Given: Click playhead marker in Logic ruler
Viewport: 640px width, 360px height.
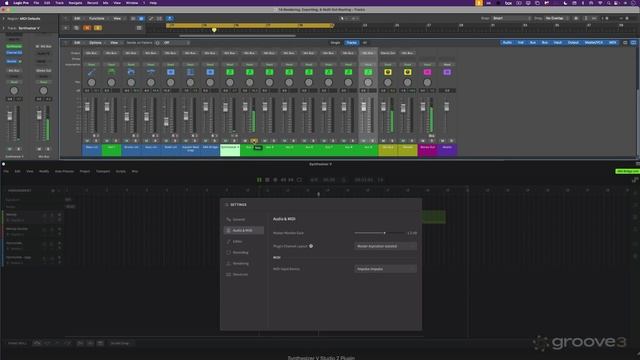Looking at the screenshot, I should click(214, 30).
